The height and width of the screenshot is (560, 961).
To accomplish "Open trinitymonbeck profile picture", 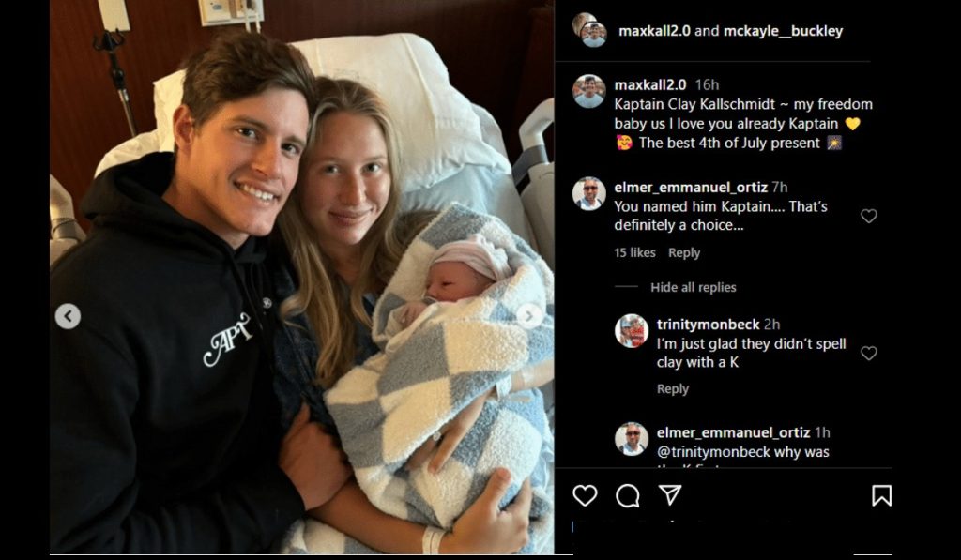I will point(632,331).
